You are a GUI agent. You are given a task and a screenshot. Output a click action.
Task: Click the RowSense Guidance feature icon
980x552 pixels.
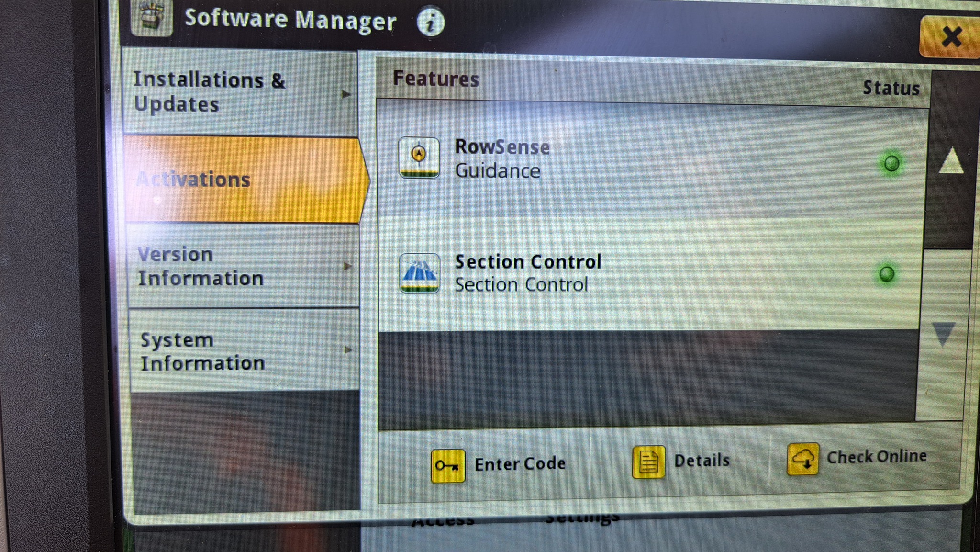pyautogui.click(x=419, y=158)
